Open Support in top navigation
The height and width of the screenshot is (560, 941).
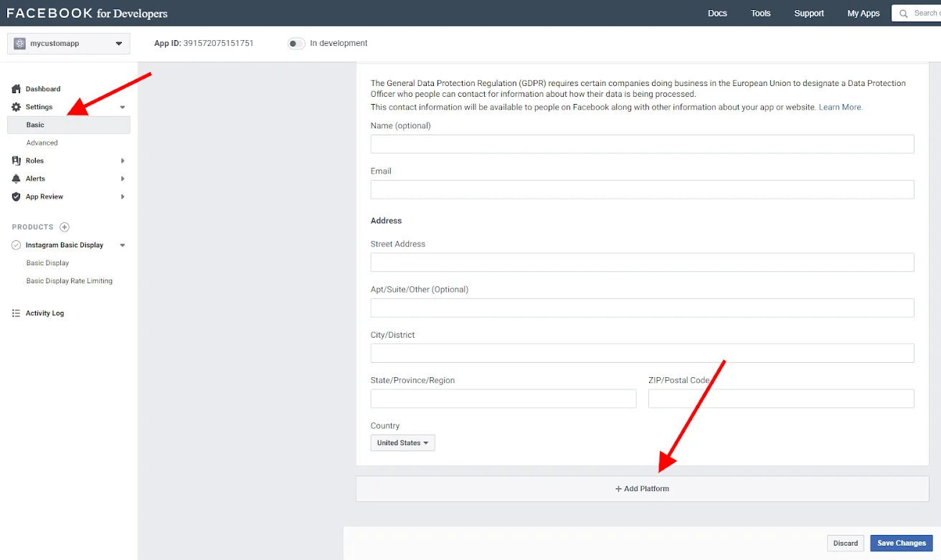[809, 13]
